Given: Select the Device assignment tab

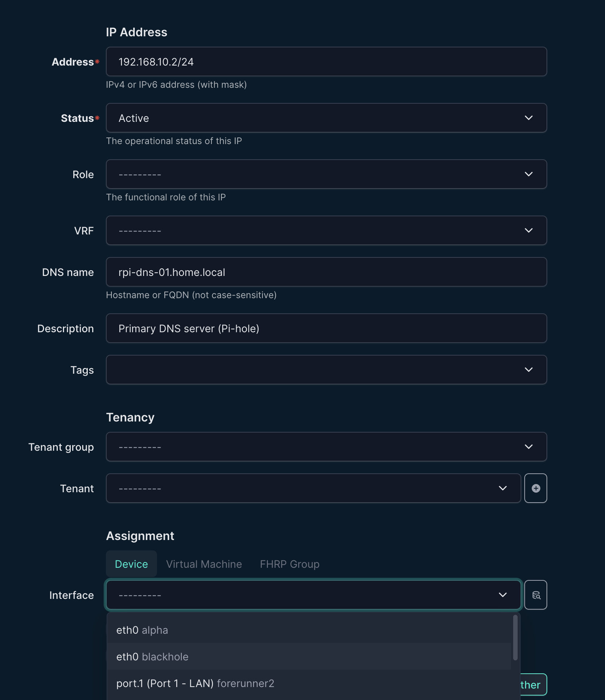Looking at the screenshot, I should (131, 564).
